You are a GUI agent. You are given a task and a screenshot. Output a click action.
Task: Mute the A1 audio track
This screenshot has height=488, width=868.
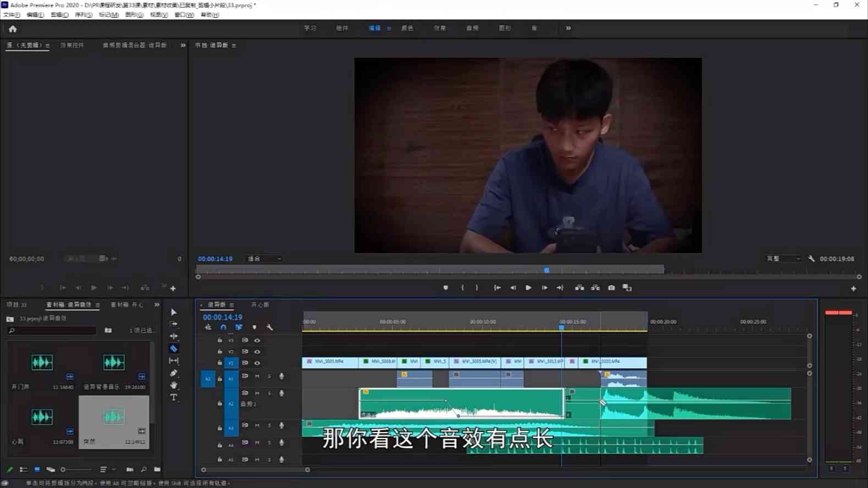[257, 376]
